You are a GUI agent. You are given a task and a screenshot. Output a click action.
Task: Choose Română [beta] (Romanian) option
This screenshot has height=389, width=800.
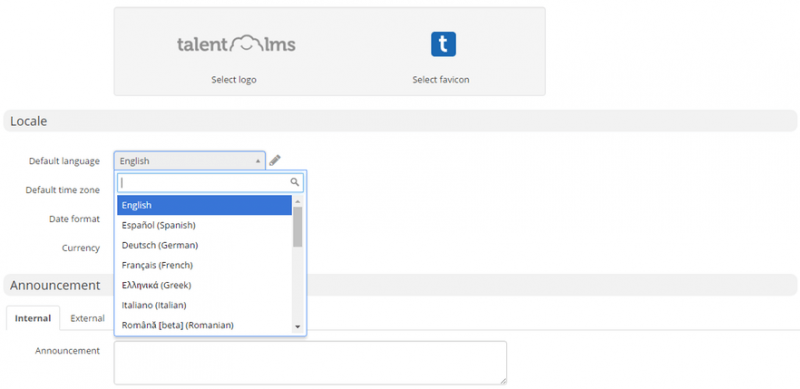click(x=205, y=325)
